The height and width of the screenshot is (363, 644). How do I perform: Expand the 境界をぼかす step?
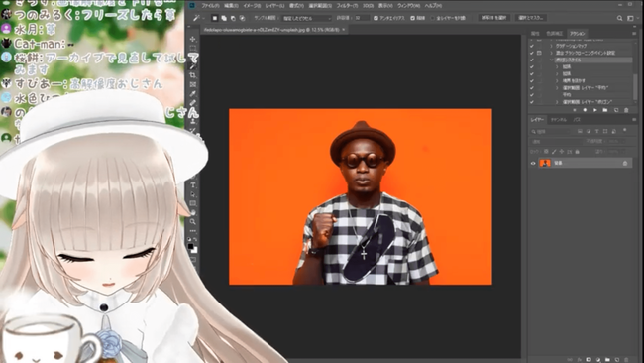558,81
